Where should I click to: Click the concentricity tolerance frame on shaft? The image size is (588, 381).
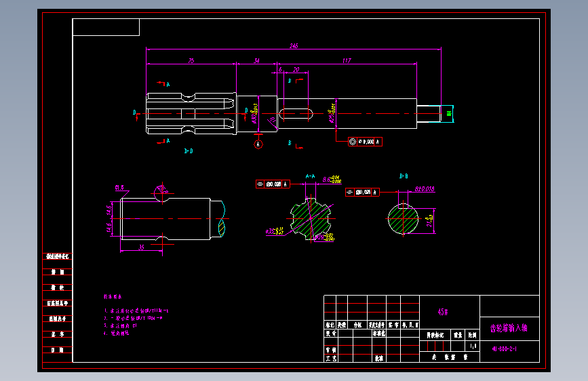(x=365, y=142)
